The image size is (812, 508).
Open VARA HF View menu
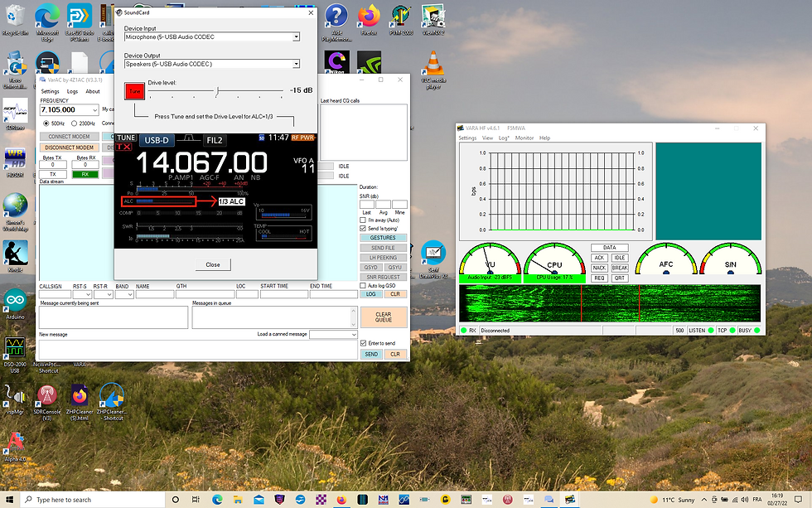click(487, 138)
